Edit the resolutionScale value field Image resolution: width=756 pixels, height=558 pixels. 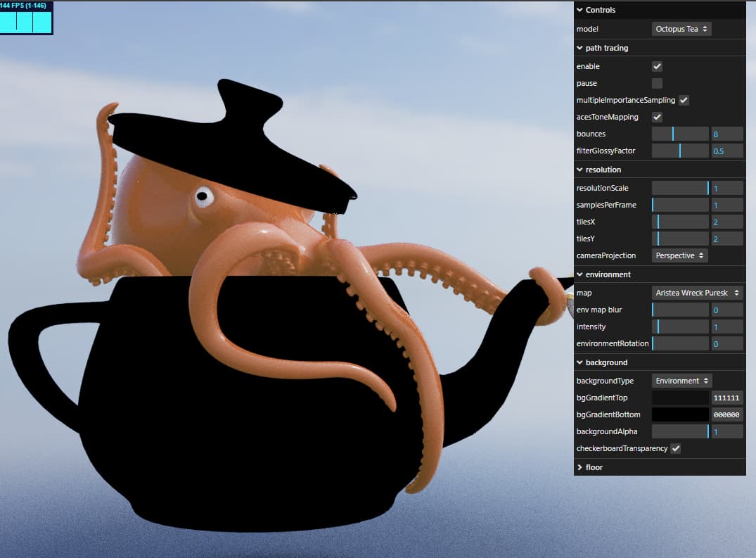pos(727,188)
